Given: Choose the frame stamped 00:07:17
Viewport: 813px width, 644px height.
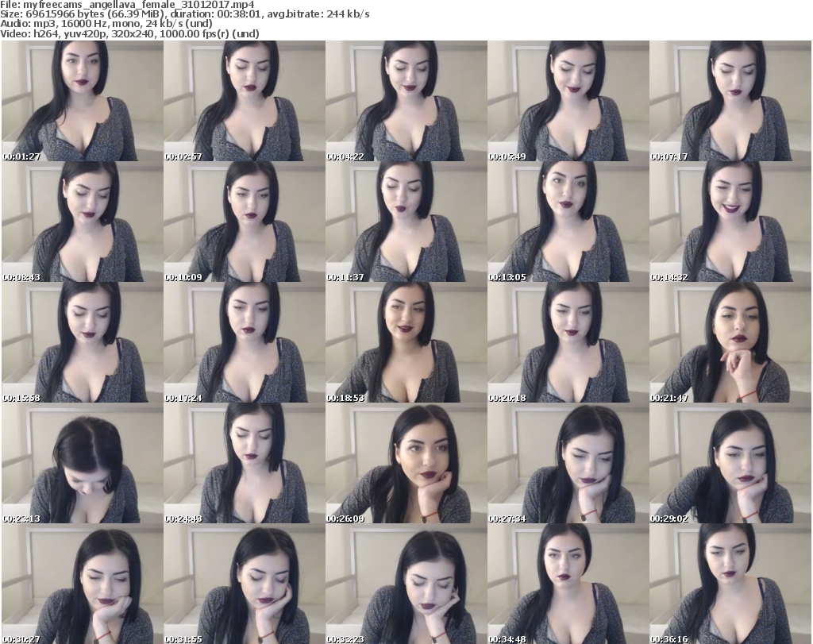Looking at the screenshot, I should click(x=730, y=101).
